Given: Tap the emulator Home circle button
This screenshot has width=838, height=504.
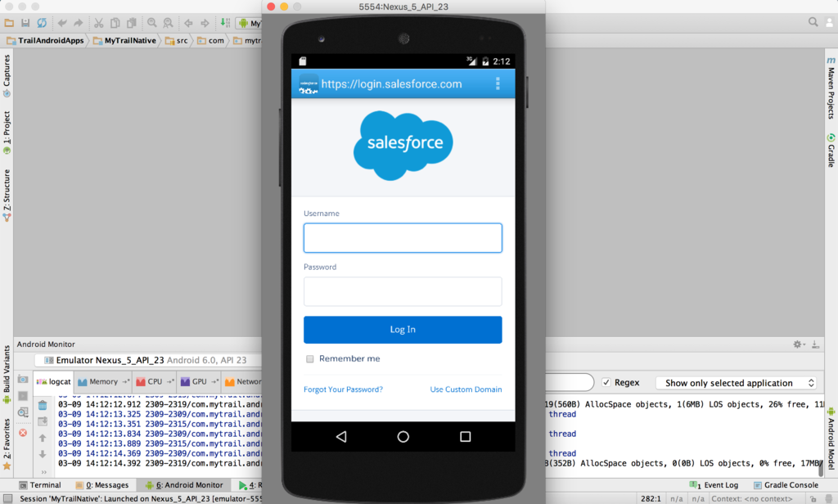Looking at the screenshot, I should [x=403, y=437].
